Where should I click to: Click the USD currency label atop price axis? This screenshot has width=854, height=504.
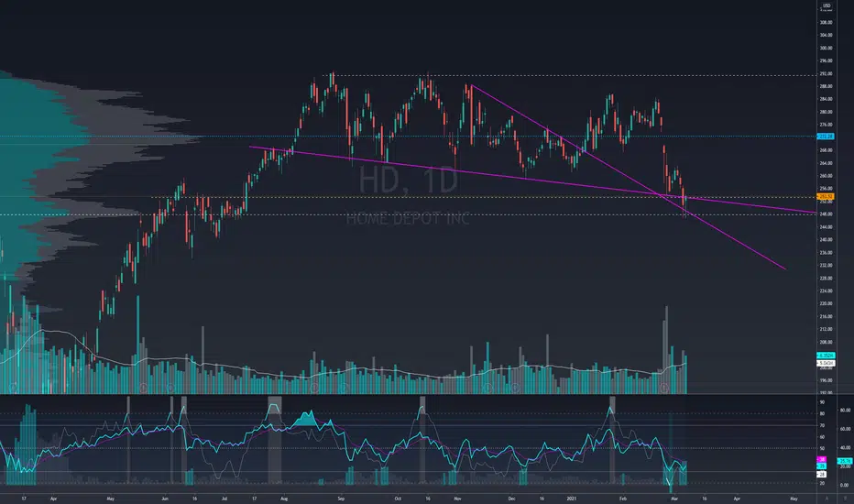pos(826,5)
